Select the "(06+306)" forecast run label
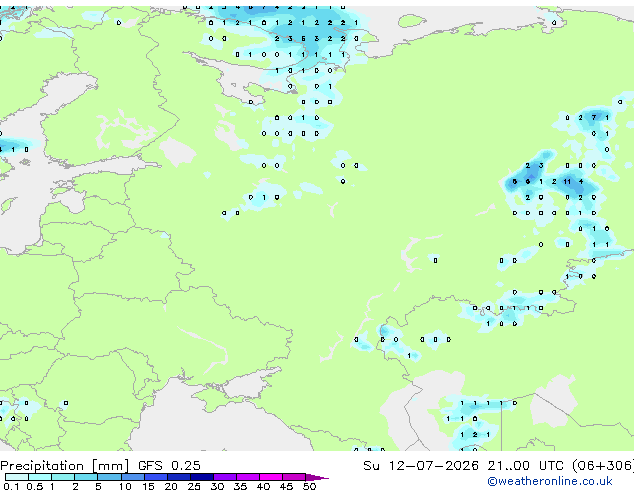Viewport: 634px width, 490px height. coord(603,466)
